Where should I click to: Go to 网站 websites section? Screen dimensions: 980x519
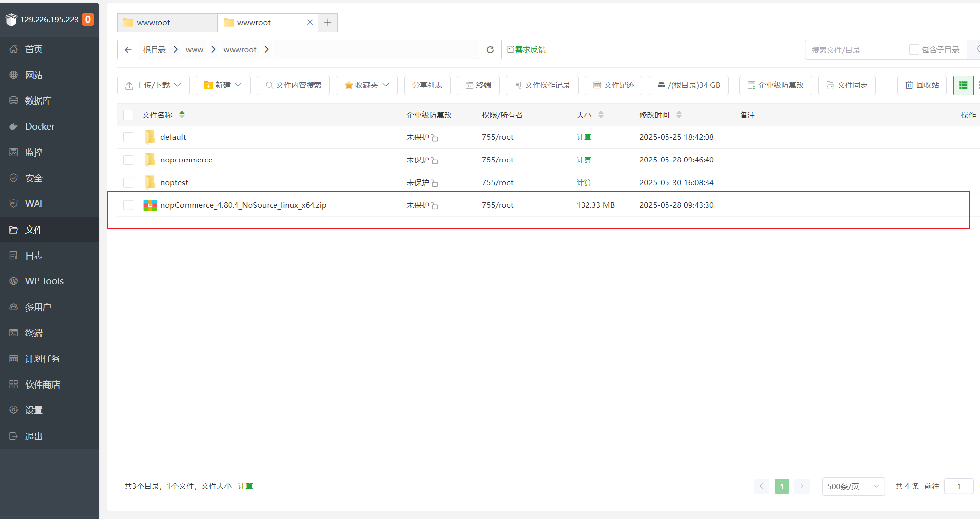pos(49,75)
